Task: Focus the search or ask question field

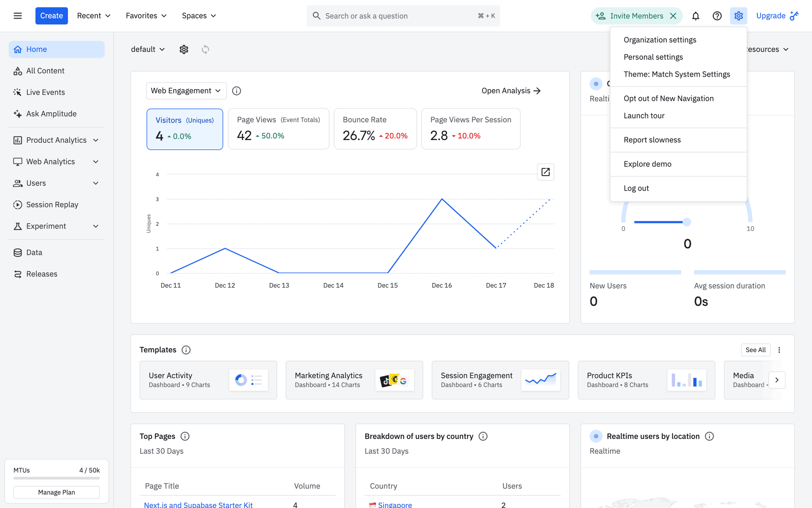Action: click(x=403, y=16)
